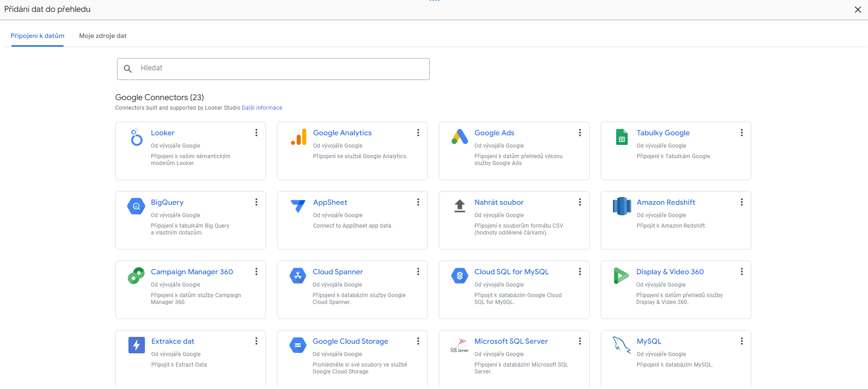868x389 pixels.
Task: Click the BigQuery hexagon icon
Action: click(136, 206)
